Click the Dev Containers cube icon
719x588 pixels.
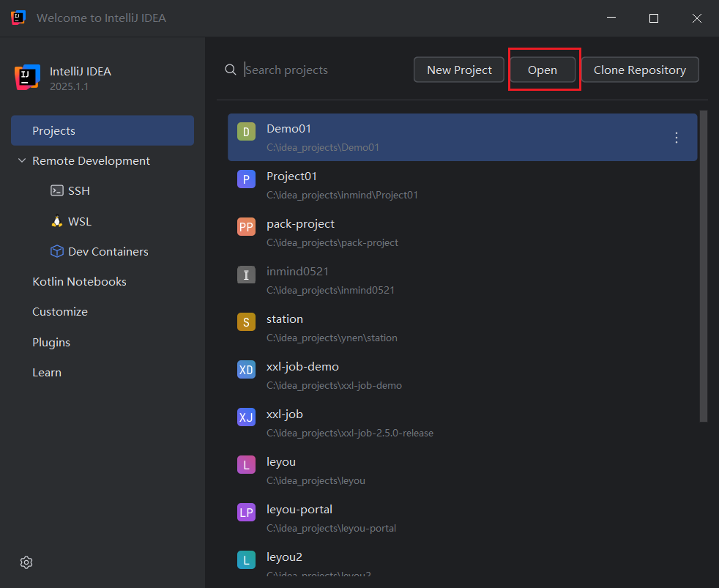click(57, 251)
